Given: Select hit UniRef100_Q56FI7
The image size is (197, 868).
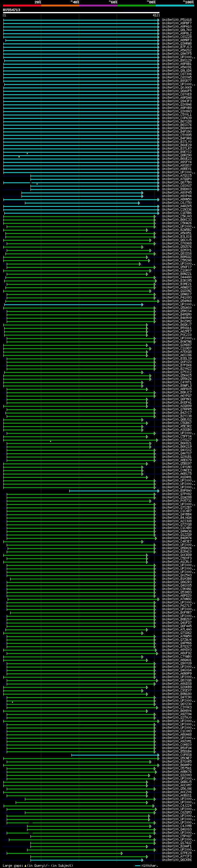Looking at the screenshot, I should tap(177, 267).
